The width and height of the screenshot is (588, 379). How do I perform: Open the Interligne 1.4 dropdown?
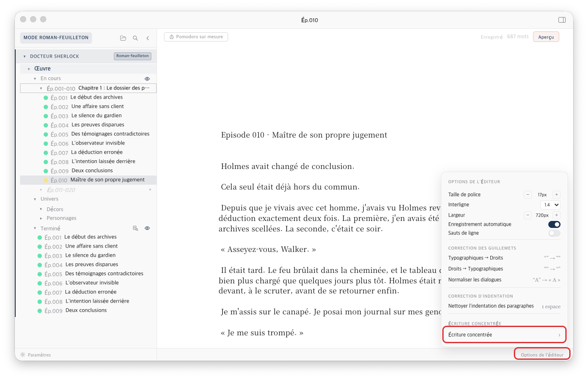point(550,205)
